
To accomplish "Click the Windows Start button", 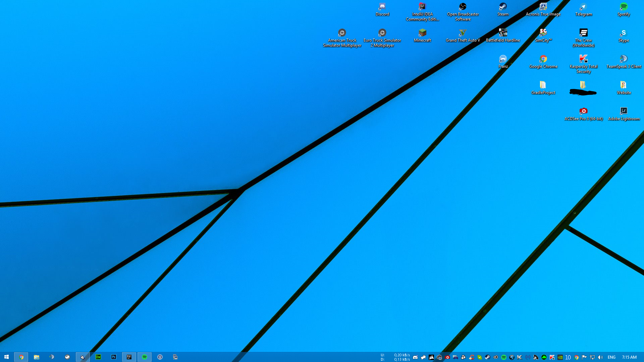I will (6, 357).
